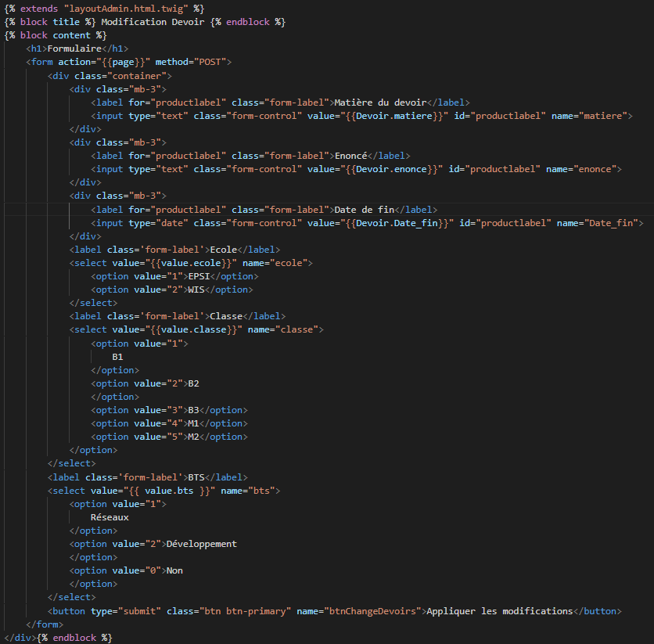This screenshot has width=654, height=644.
Task: Click the option text "Non"
Action: [x=174, y=571]
